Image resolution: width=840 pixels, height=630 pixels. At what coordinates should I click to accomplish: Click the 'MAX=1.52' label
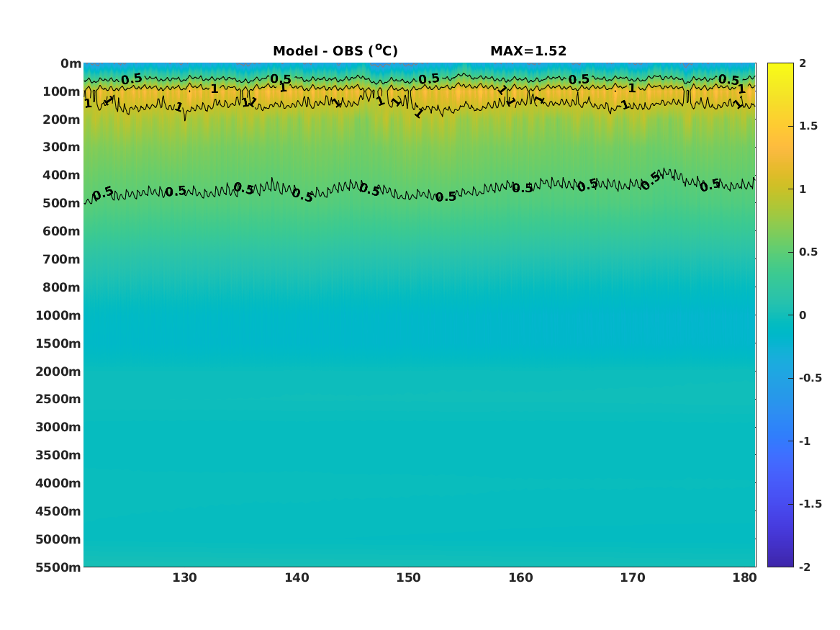[x=528, y=51]
